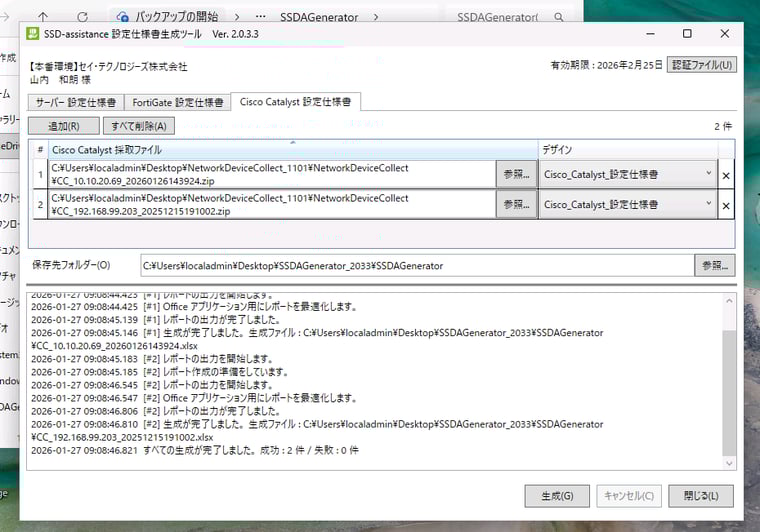
Task: Click the log line CC_10.10.20.69_20260126143924.xlsx
Action: (x=114, y=346)
